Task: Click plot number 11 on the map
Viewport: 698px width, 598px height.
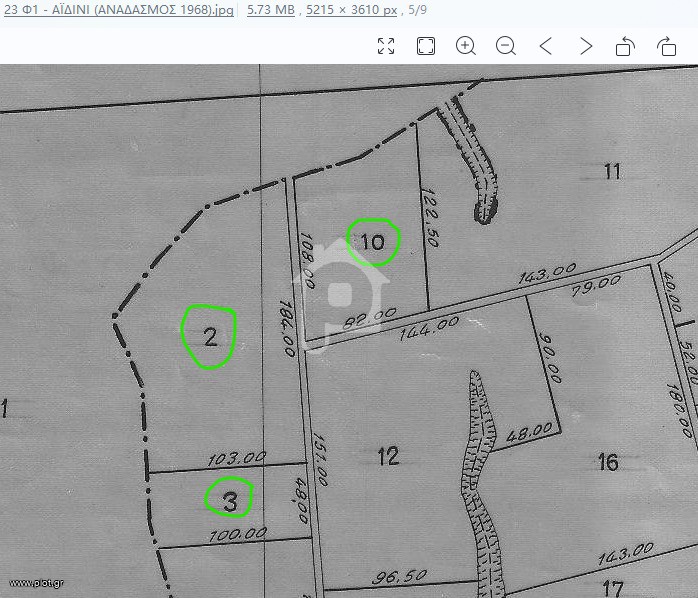Action: click(612, 171)
